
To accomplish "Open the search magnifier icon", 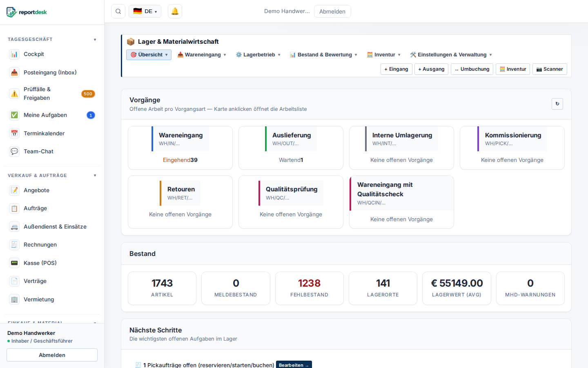I will pyautogui.click(x=118, y=11).
